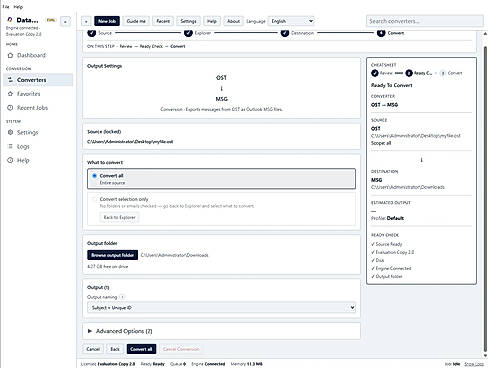
Task: Click the Review link in On This Step
Action: pyautogui.click(x=126, y=46)
